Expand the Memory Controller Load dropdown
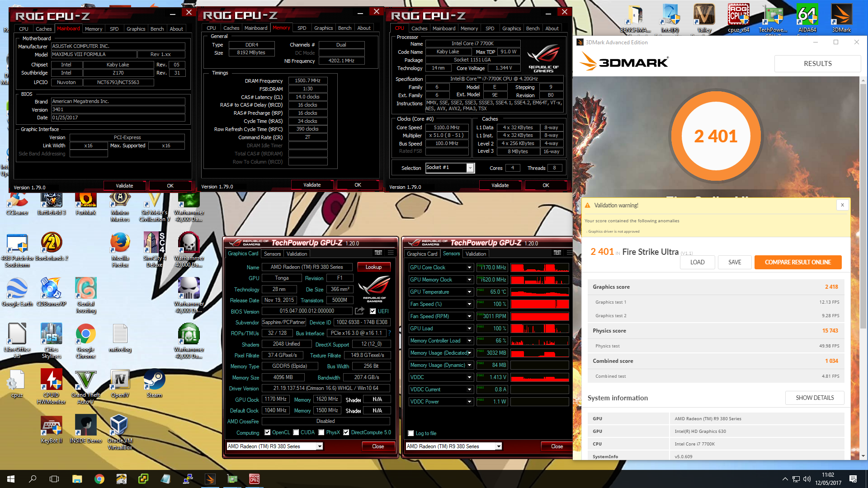This screenshot has width=868, height=488. [x=469, y=341]
